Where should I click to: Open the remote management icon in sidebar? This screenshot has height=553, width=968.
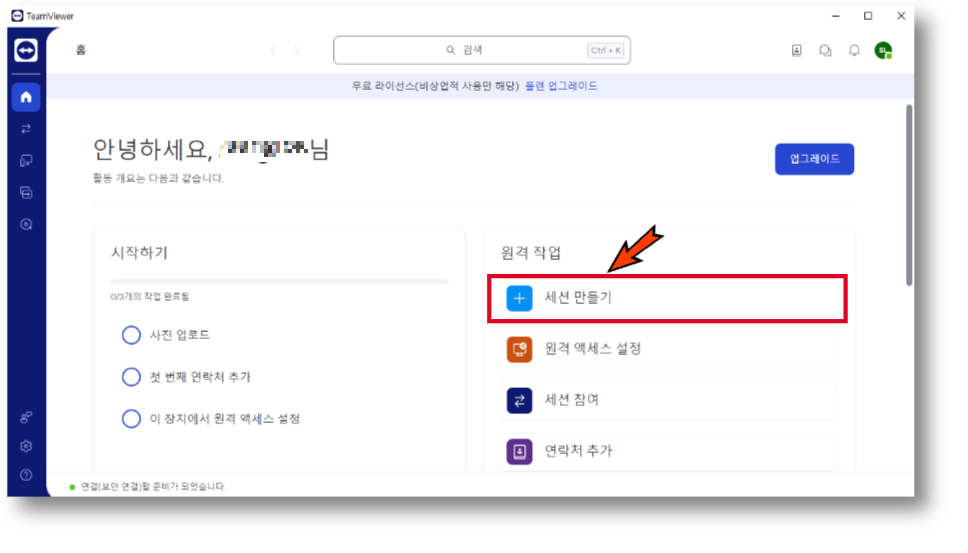pyautogui.click(x=26, y=224)
